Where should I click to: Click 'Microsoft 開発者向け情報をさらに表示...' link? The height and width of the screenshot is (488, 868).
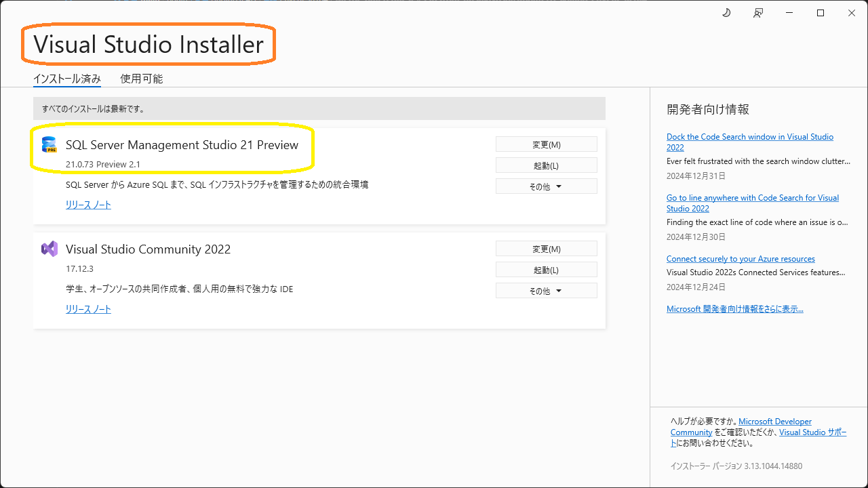tap(735, 309)
